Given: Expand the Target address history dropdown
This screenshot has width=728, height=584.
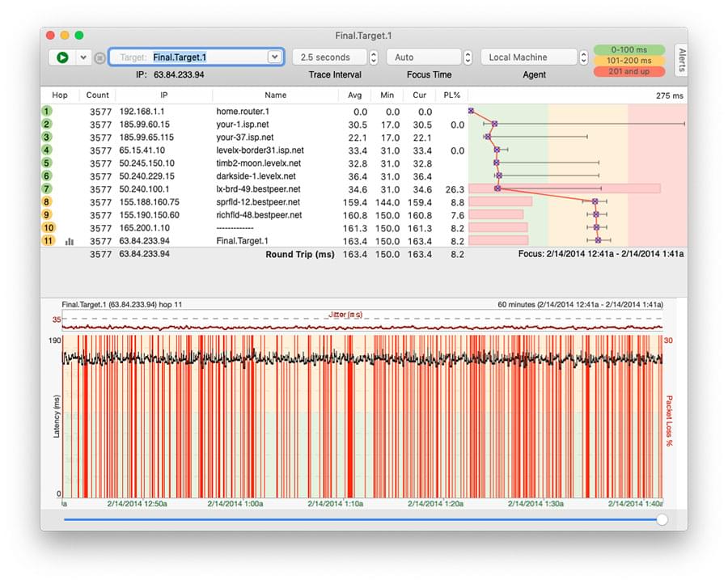Looking at the screenshot, I should click(274, 57).
